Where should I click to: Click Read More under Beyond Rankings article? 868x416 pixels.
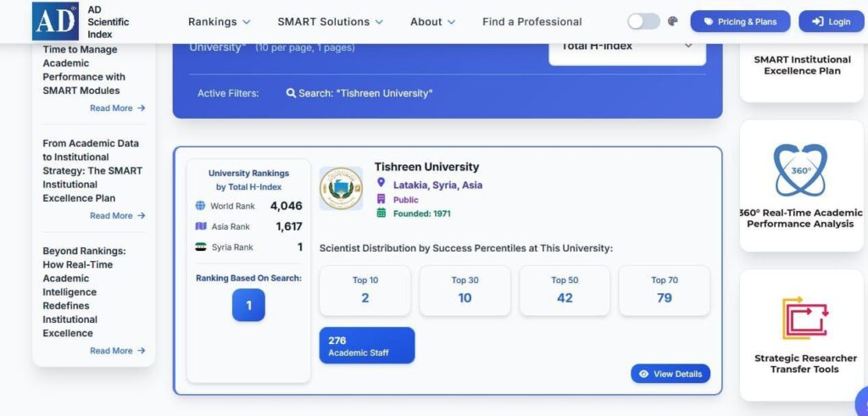[117, 351]
